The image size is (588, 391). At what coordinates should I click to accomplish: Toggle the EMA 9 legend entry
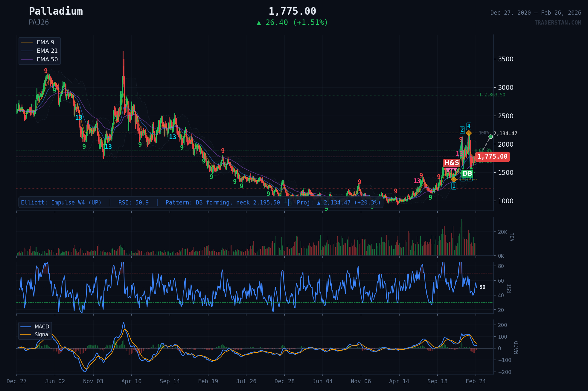pyautogui.click(x=45, y=43)
